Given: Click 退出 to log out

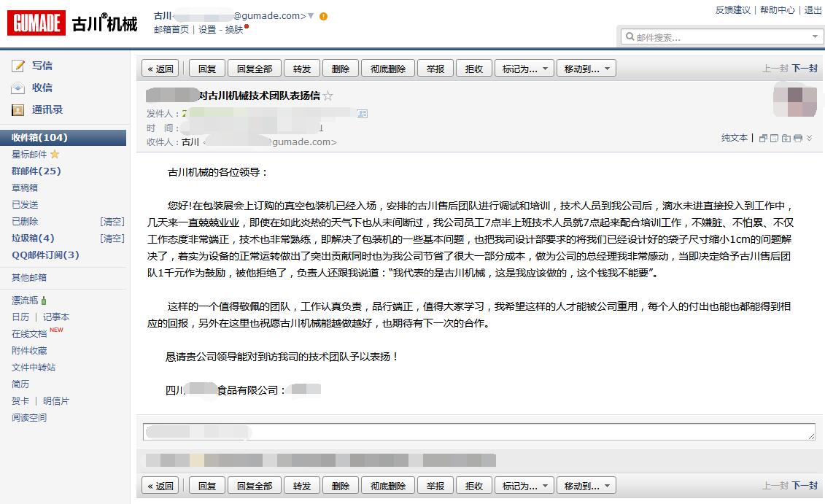Looking at the screenshot, I should tap(813, 10).
